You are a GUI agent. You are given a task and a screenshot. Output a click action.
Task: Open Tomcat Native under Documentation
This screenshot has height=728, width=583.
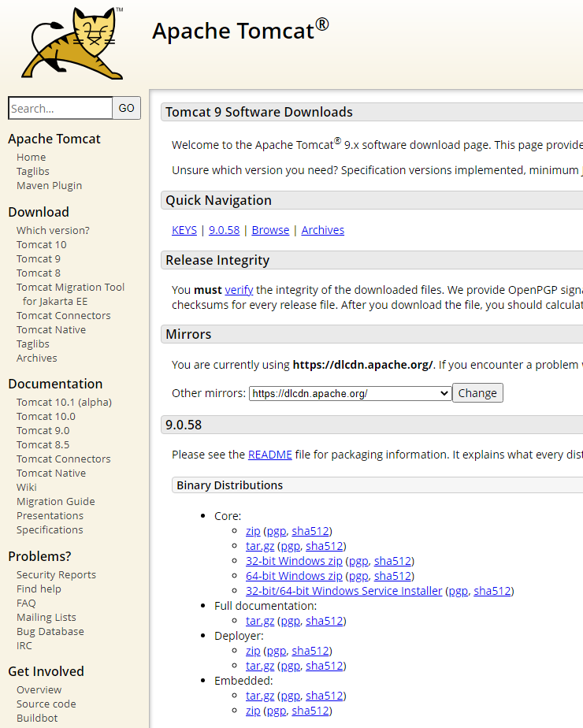pos(51,473)
